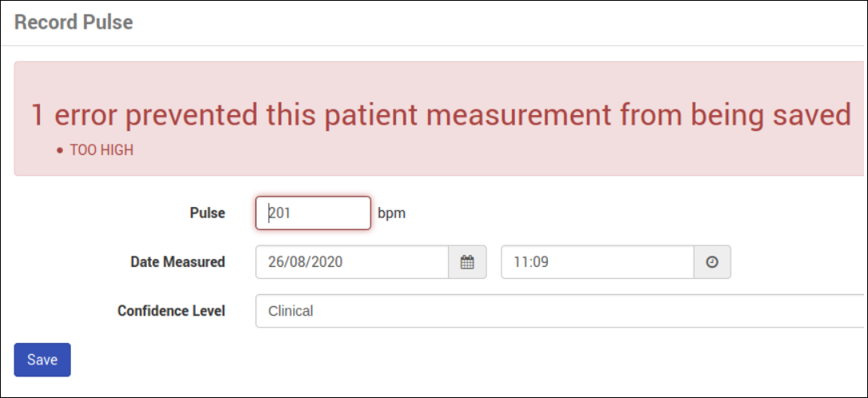The height and width of the screenshot is (398, 868).
Task: Click the bullet point before TOO HIGH
Action: pyautogui.click(x=60, y=150)
